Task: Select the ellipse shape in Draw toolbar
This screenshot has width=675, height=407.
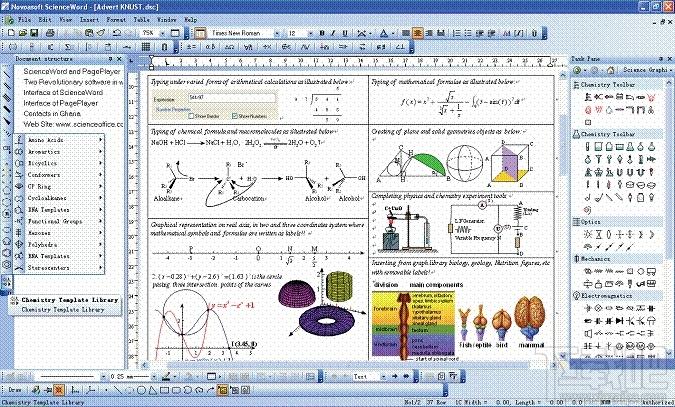Action: (141, 391)
